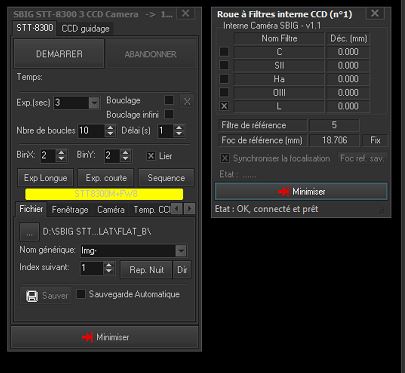This screenshot has width=405, height=373.
Task: Click the DEMARRER button
Action: [x=59, y=54]
